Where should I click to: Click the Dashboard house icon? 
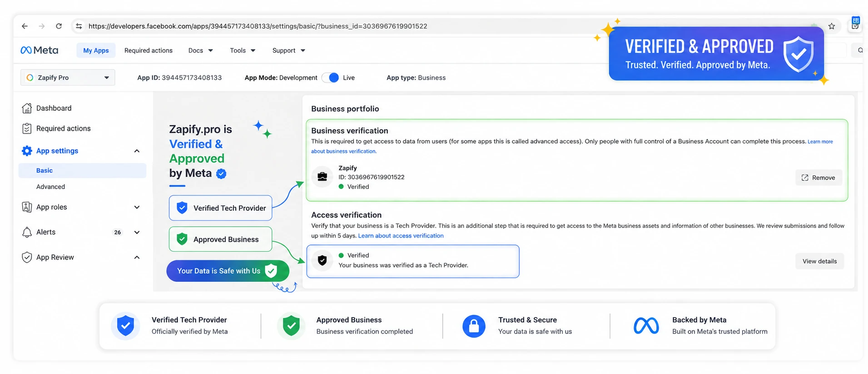(27, 108)
